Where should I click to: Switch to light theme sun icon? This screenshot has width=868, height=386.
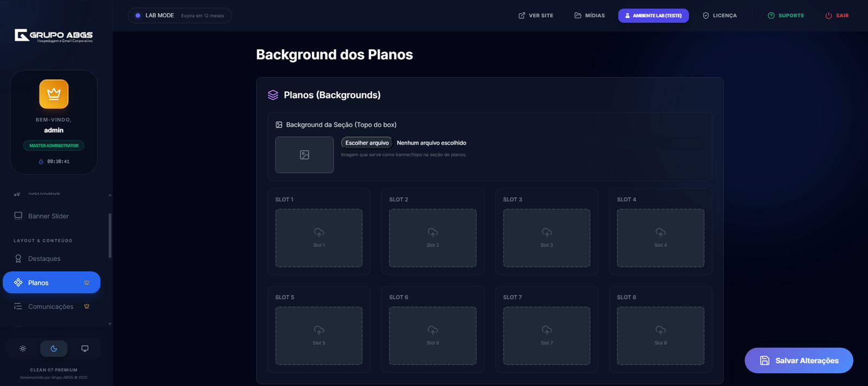point(23,349)
